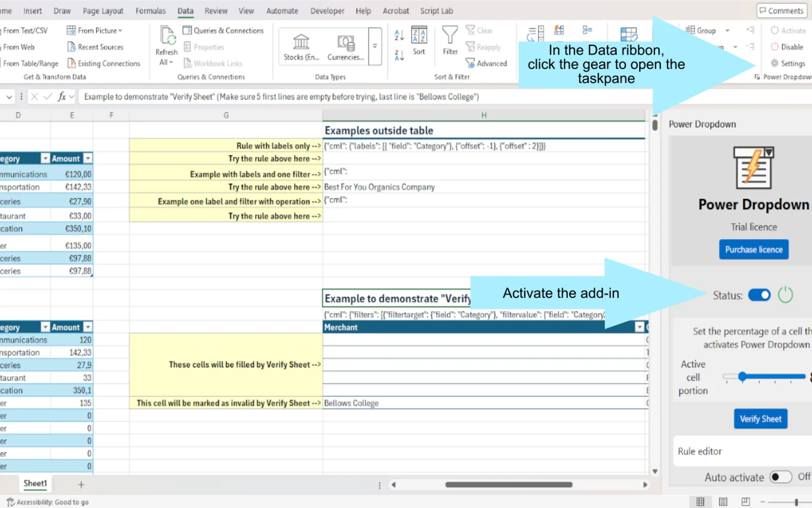Open the Page Layout tab
This screenshot has width=812, height=508.
(103, 11)
